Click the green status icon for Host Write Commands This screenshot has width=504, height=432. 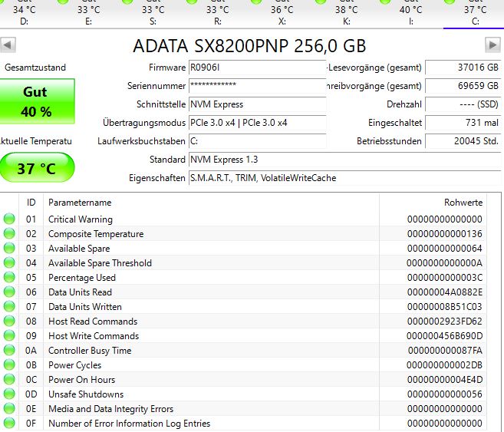[9, 335]
